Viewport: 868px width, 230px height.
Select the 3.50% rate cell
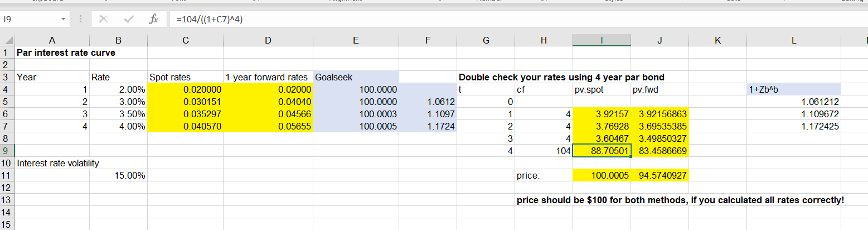click(x=118, y=114)
